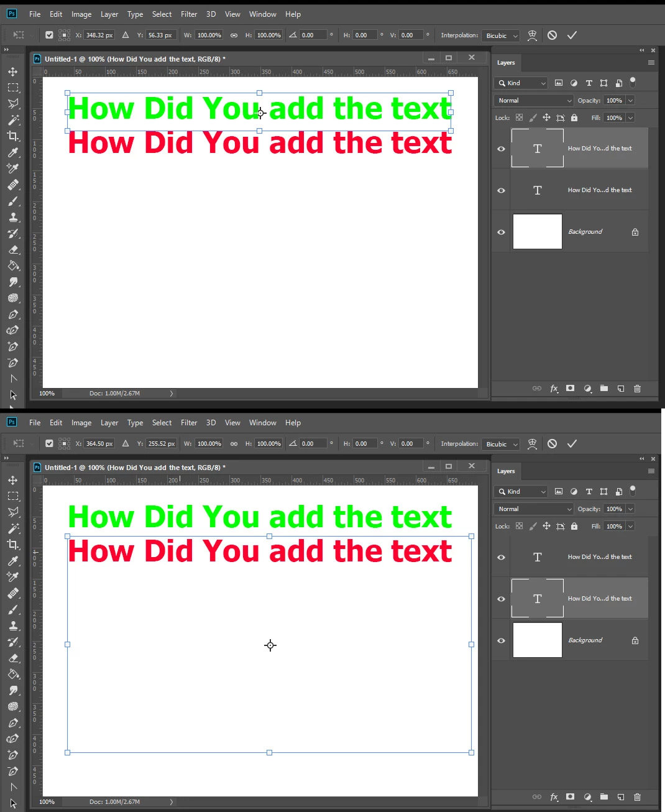The image size is (665, 812).
Task: Toggle reference point checkbox in upper options bar
Action: pos(49,35)
